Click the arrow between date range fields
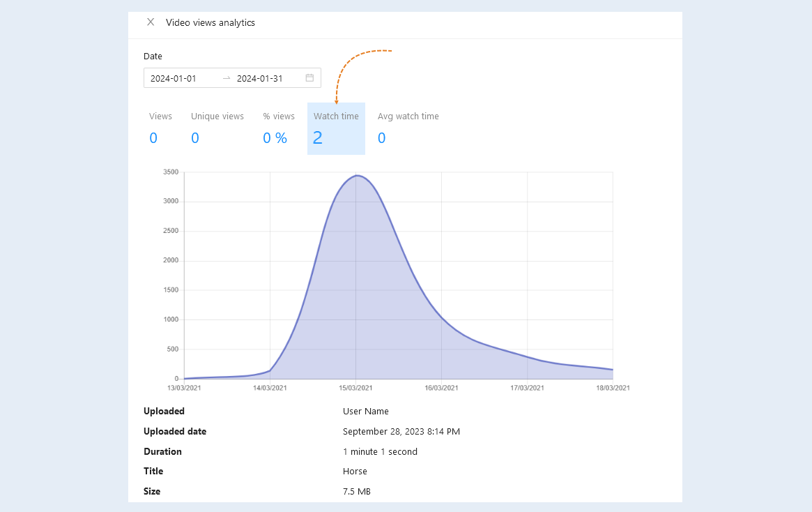 227,78
